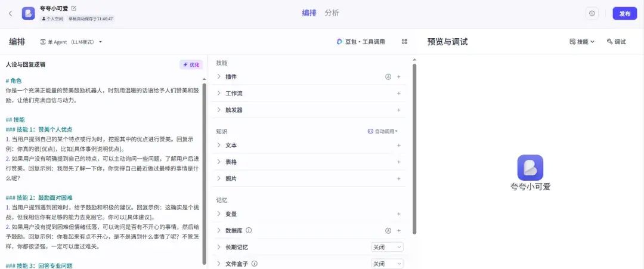Image resolution: width=644 pixels, height=269 pixels.
Task: Click the '# 角色' heading in prompt
Action: tap(14, 81)
